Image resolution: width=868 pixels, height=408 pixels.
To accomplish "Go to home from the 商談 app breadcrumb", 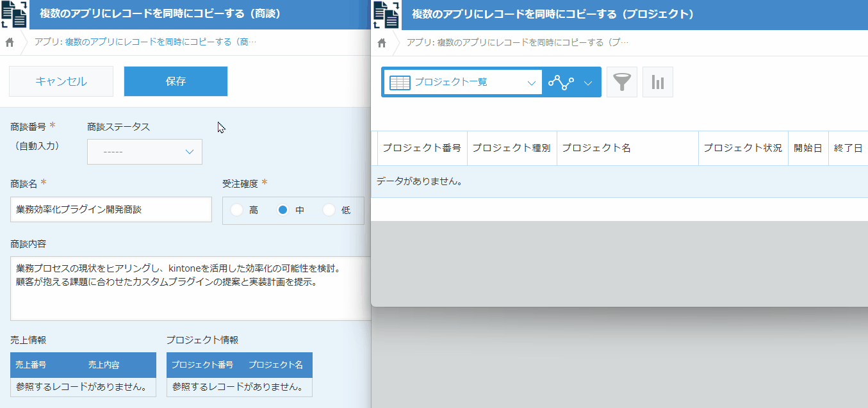I will coord(10,42).
